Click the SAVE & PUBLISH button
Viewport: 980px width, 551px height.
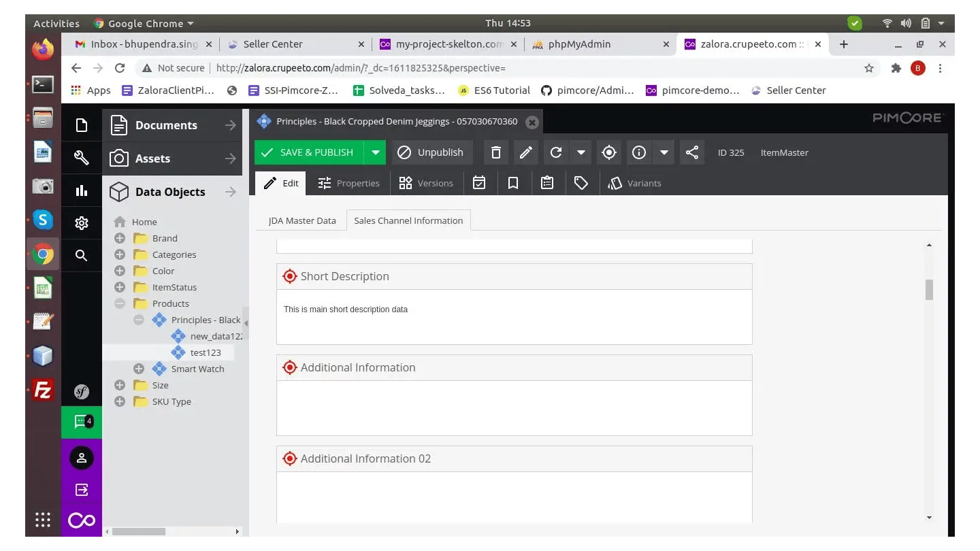click(x=309, y=152)
